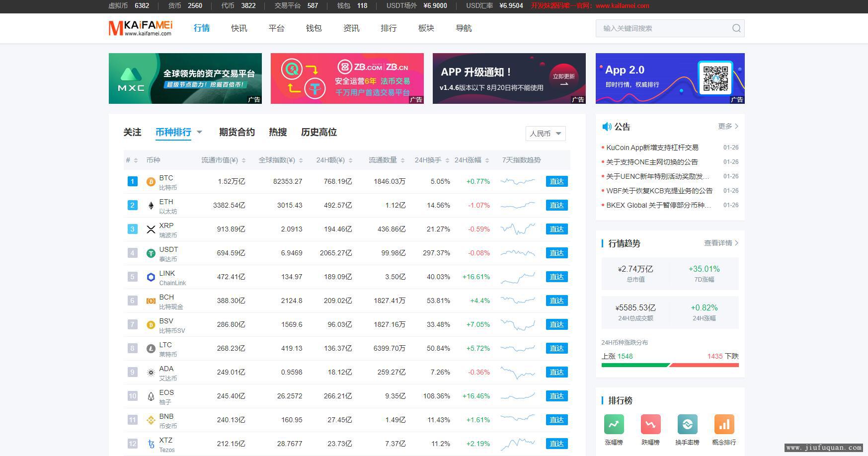This screenshot has height=456, width=868.
Task: Click the ETH coin icon
Action: [151, 206]
